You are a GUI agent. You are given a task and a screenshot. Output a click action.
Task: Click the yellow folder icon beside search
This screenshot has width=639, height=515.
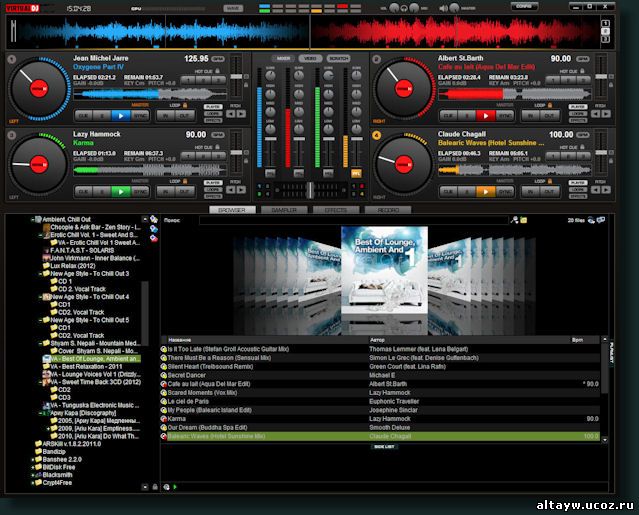tap(524, 220)
